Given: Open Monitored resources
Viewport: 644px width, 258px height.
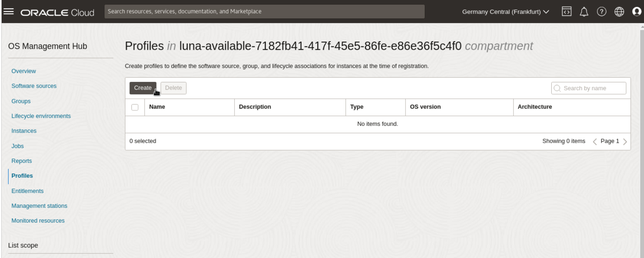Looking at the screenshot, I should click(x=38, y=221).
